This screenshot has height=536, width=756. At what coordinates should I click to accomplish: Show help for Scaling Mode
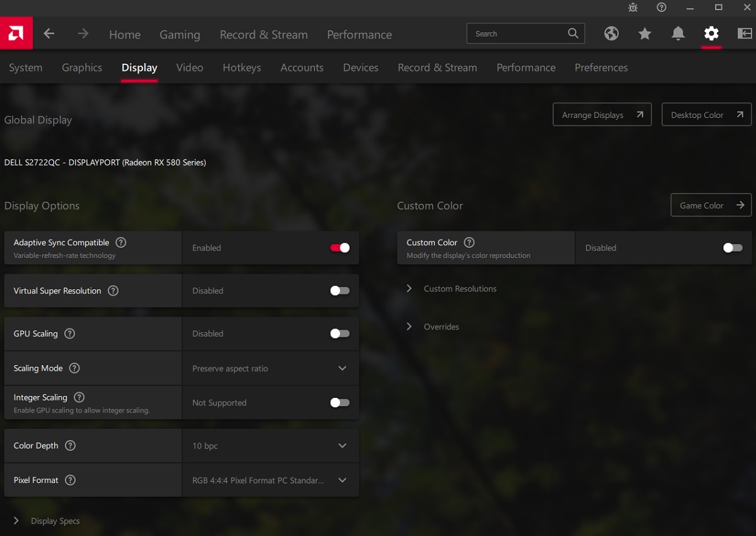74,368
